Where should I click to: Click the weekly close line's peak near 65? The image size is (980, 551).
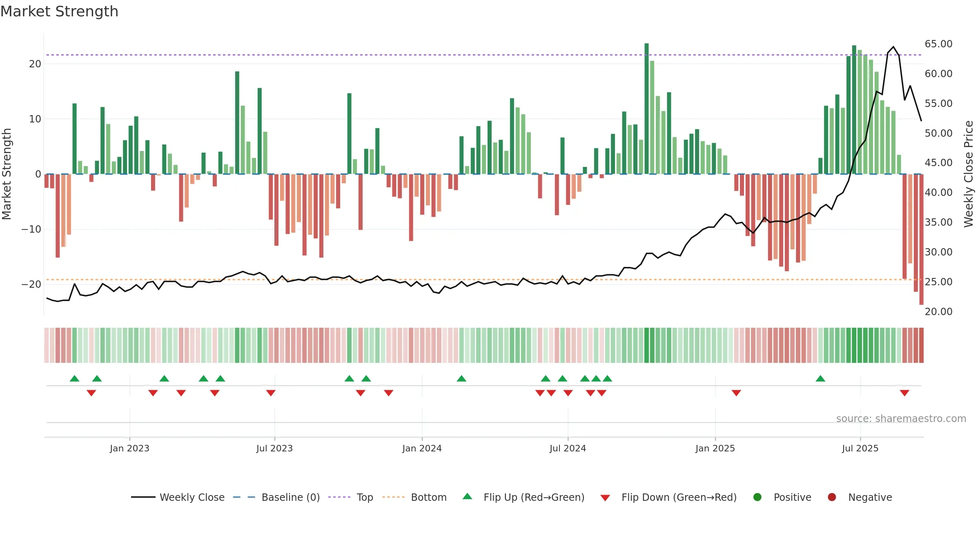(893, 47)
